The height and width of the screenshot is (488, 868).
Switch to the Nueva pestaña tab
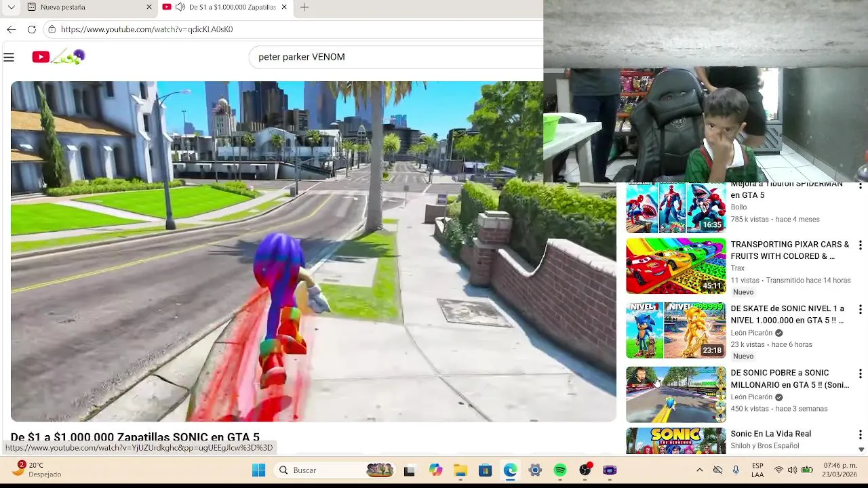pyautogui.click(x=89, y=7)
